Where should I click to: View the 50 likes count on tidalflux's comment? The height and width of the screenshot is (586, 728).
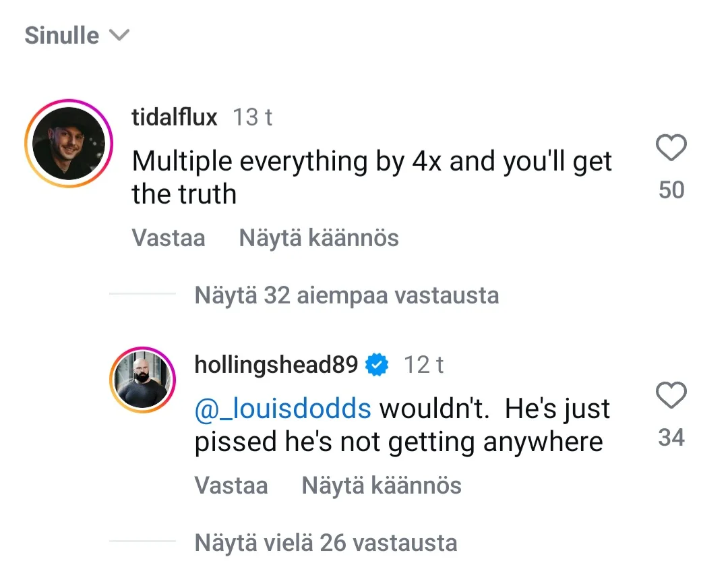[671, 190]
